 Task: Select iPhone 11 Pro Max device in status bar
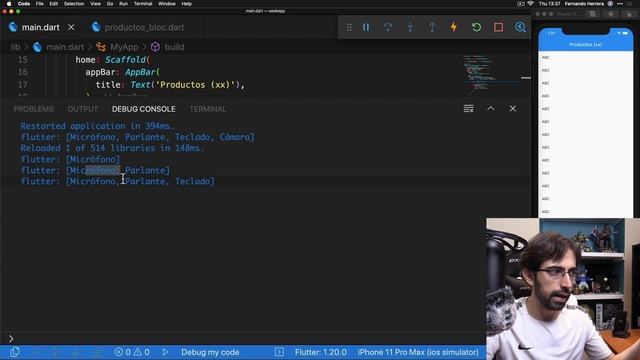pos(418,352)
